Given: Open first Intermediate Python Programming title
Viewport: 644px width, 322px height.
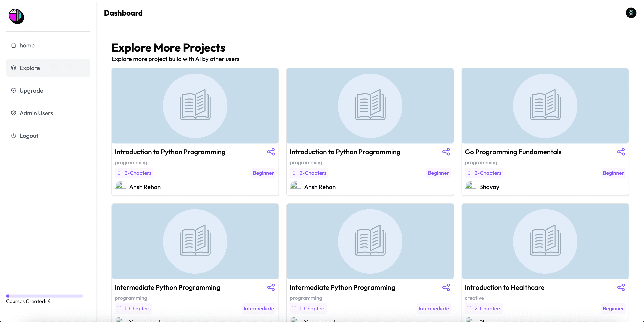Looking at the screenshot, I should click(x=167, y=288).
